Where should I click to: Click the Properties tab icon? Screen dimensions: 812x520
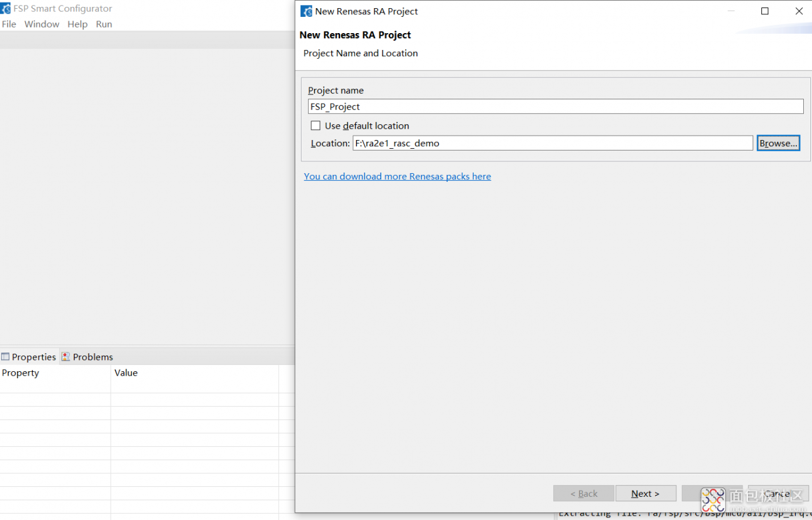[6, 357]
